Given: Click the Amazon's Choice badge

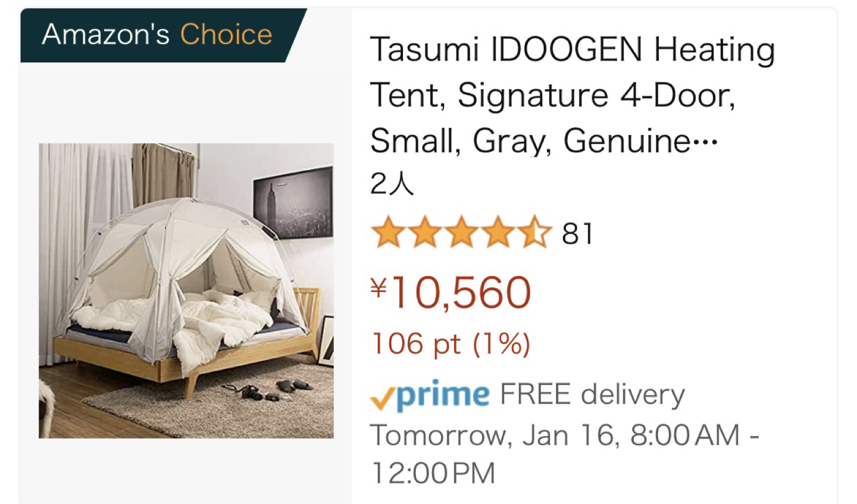Looking at the screenshot, I should coord(157,35).
